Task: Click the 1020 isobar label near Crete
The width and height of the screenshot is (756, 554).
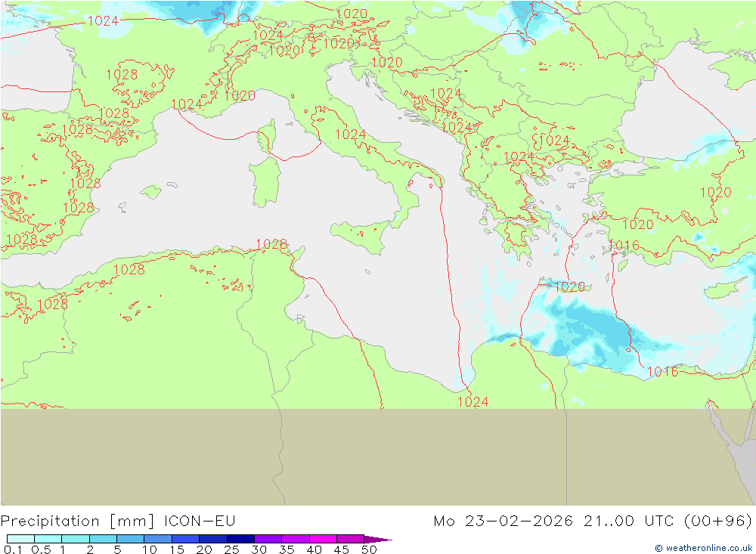Action: tap(570, 287)
